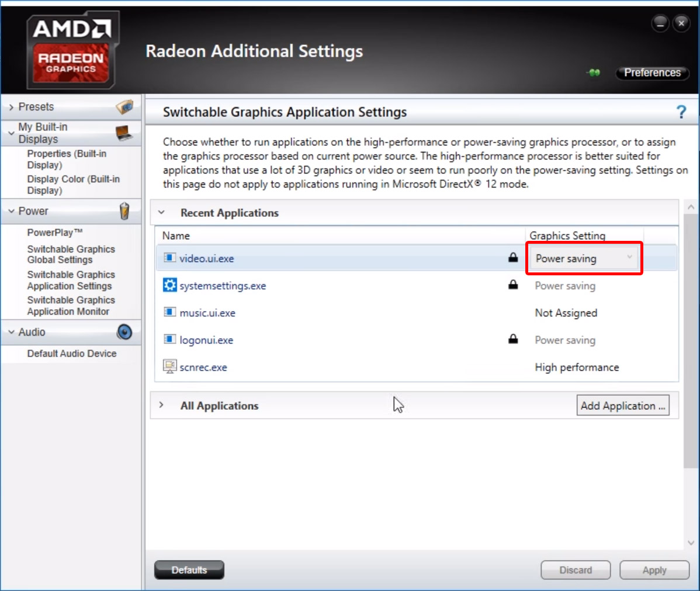Click the lock icon for video.ui.exe
Screen dimensions: 700x591
point(514,257)
